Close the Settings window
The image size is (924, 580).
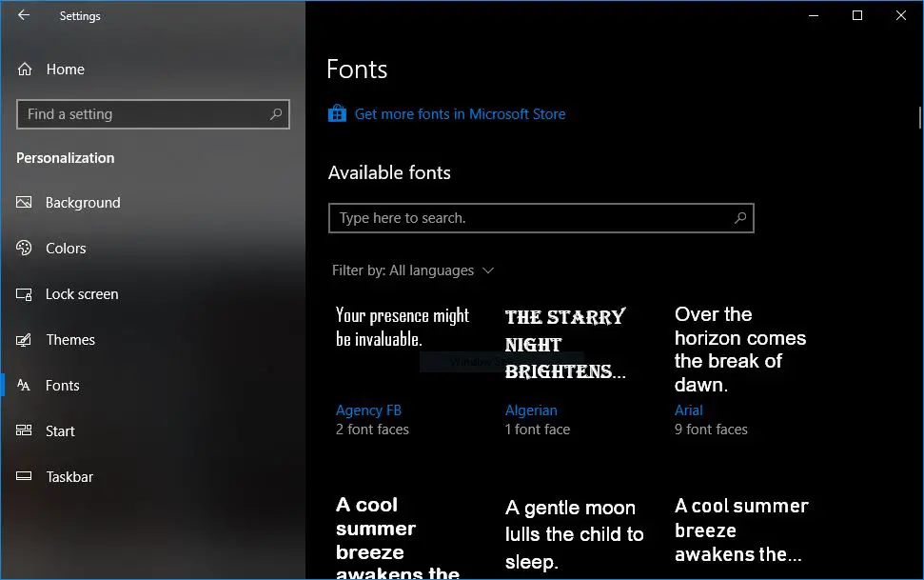pyautogui.click(x=901, y=15)
